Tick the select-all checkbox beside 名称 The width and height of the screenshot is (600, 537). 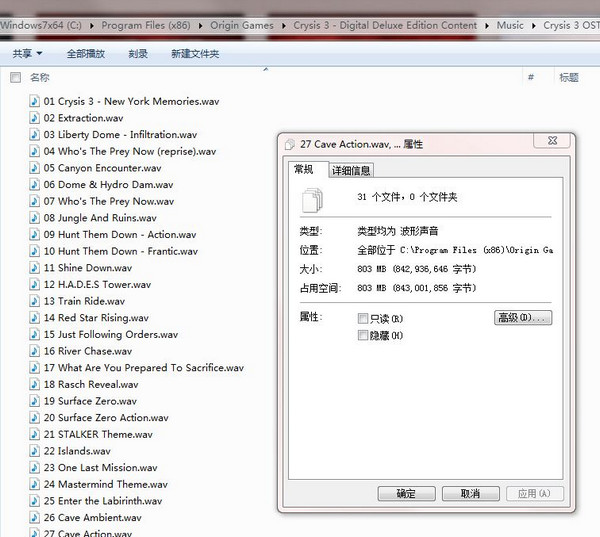pos(15,78)
